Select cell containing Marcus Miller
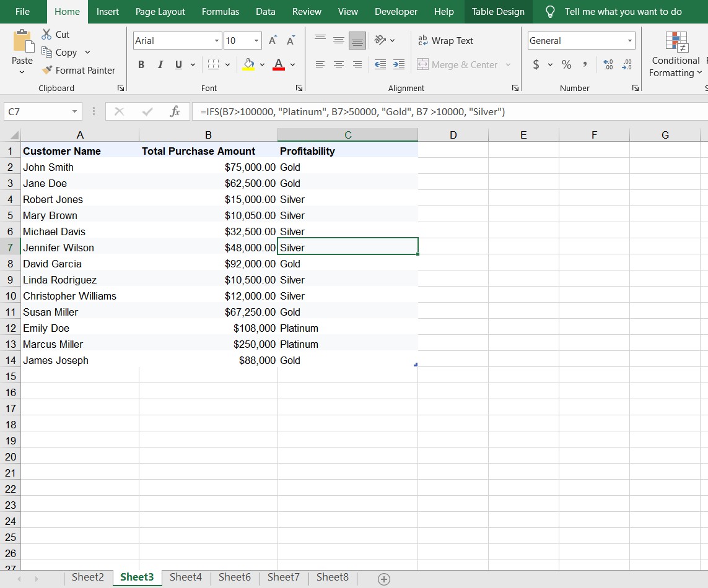Viewport: 708px width, 588px height. click(80, 344)
